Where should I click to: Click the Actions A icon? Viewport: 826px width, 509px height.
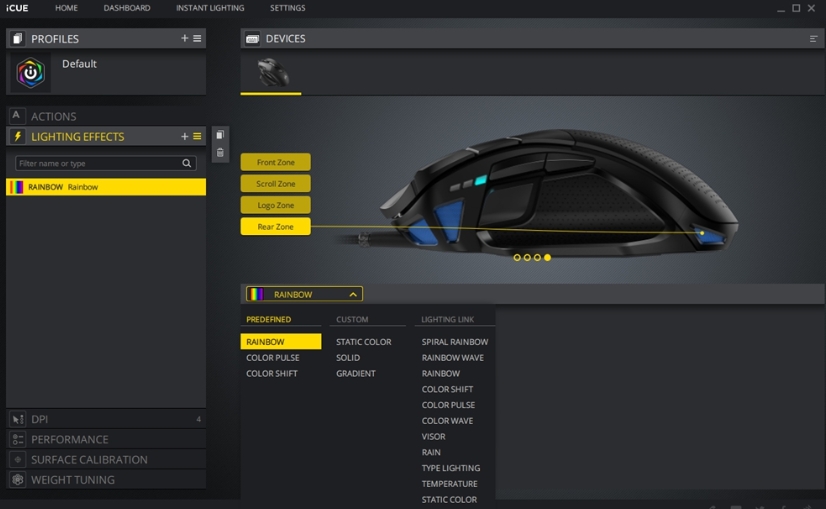coord(16,115)
